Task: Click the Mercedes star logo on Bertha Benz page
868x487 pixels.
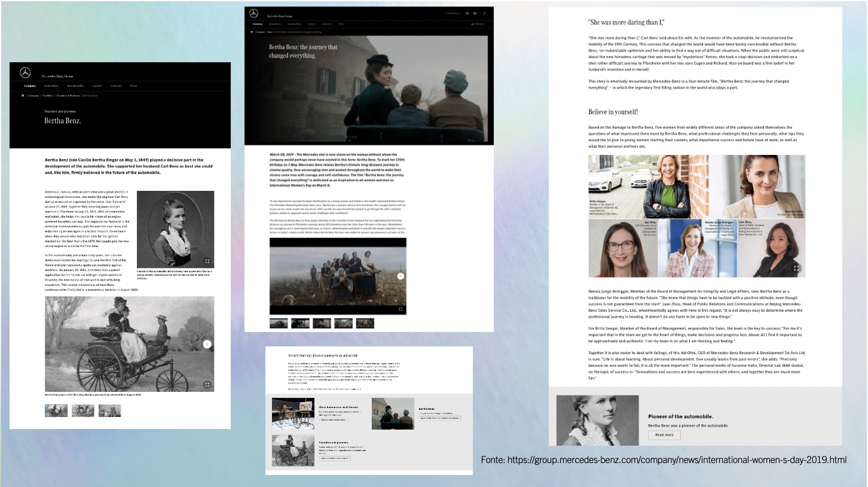Action: coord(25,72)
